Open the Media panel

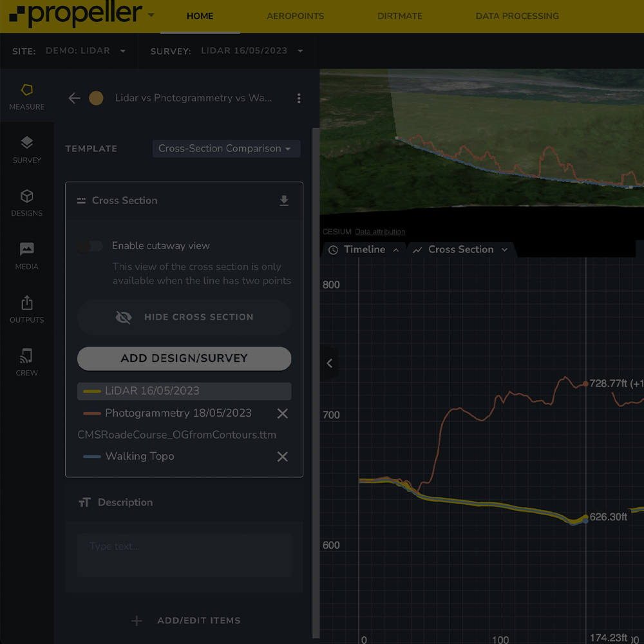coord(26,256)
